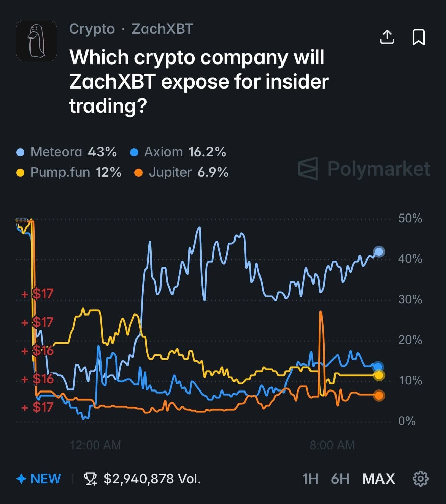Tap the market question title
Image resolution: width=446 pixels, height=504 pixels.
pos(199,81)
